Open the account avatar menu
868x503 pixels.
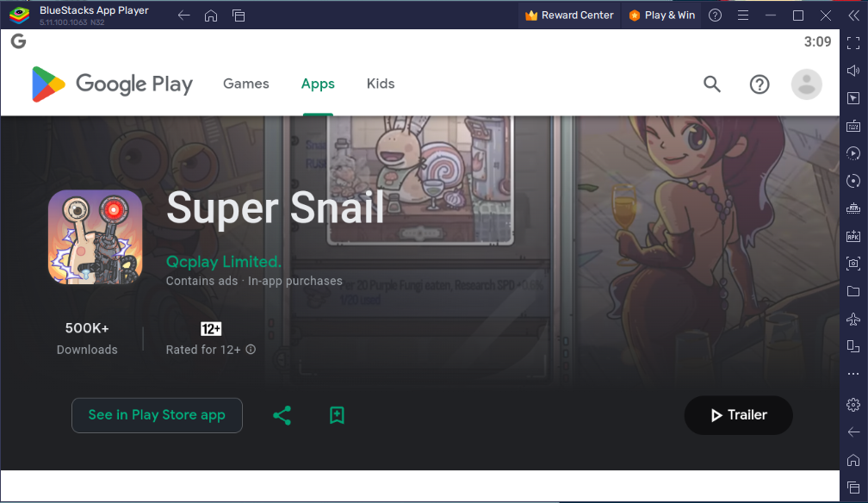click(x=807, y=84)
